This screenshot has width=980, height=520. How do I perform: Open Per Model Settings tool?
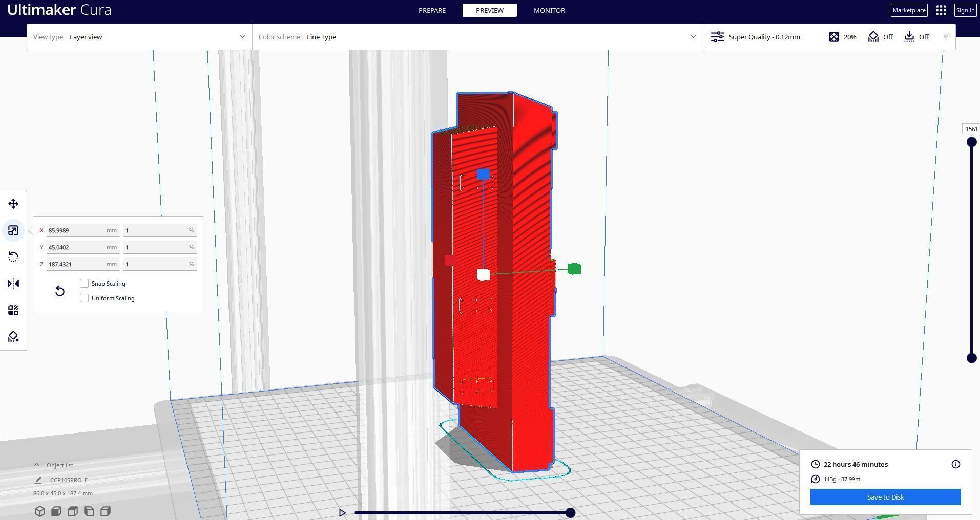(x=13, y=310)
